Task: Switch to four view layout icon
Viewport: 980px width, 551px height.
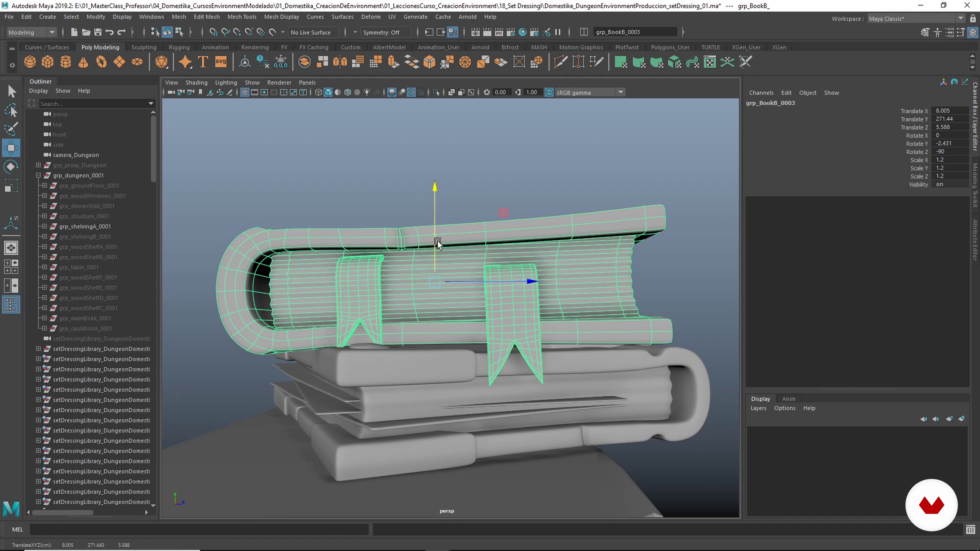Action: [11, 267]
